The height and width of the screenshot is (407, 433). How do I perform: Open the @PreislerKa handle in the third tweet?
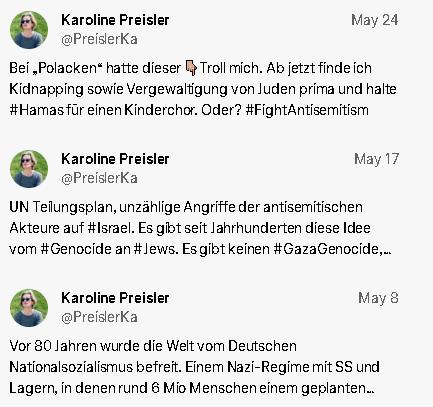pyautogui.click(x=99, y=317)
